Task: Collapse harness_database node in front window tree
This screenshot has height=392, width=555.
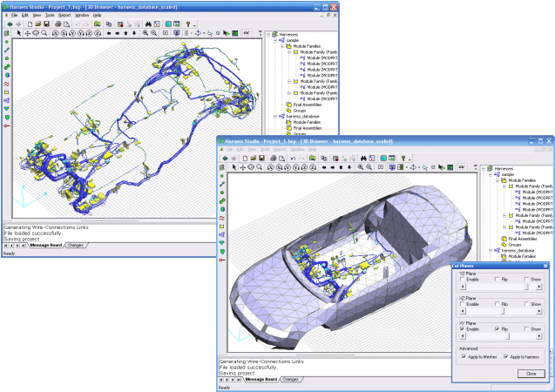Action: tap(491, 250)
